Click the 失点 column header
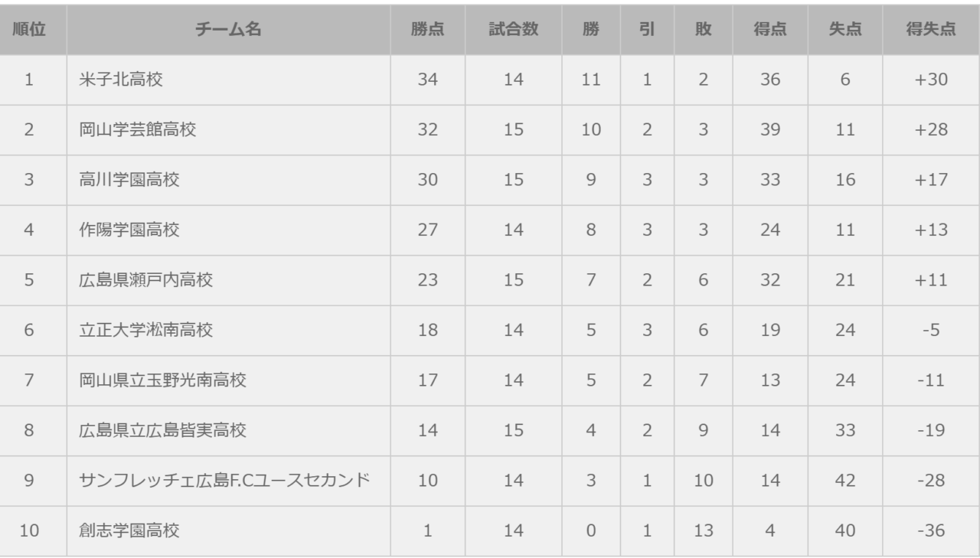 tap(844, 29)
